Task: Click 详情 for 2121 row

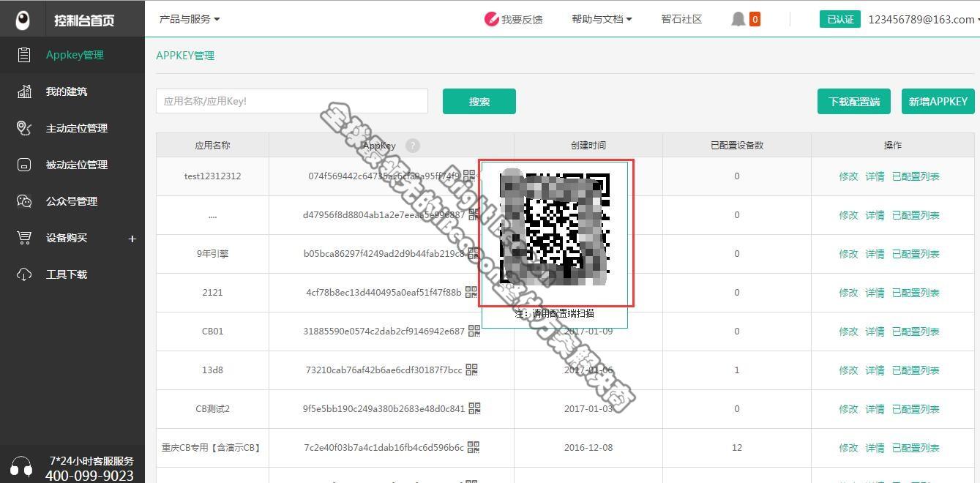Action: (875, 292)
